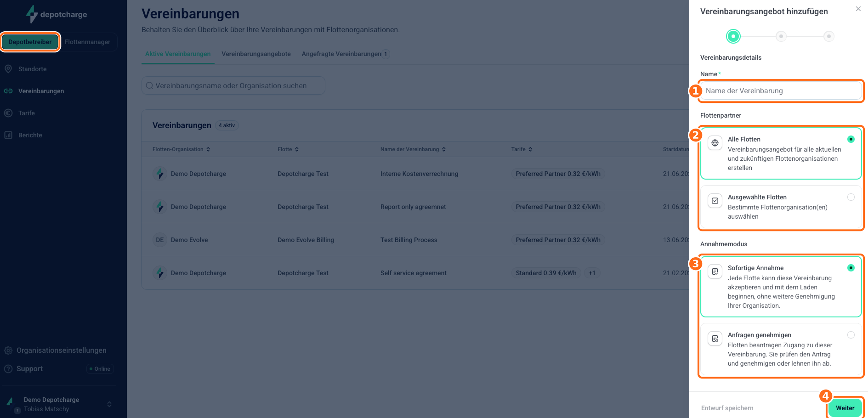Click the Vereinbarungen link icon in sidebar
868x418 pixels.
[x=8, y=91]
